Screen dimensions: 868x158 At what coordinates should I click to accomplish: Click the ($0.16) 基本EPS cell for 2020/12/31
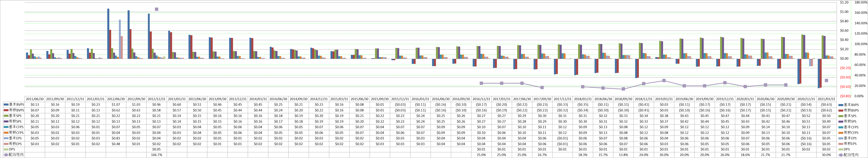click(x=806, y=138)
